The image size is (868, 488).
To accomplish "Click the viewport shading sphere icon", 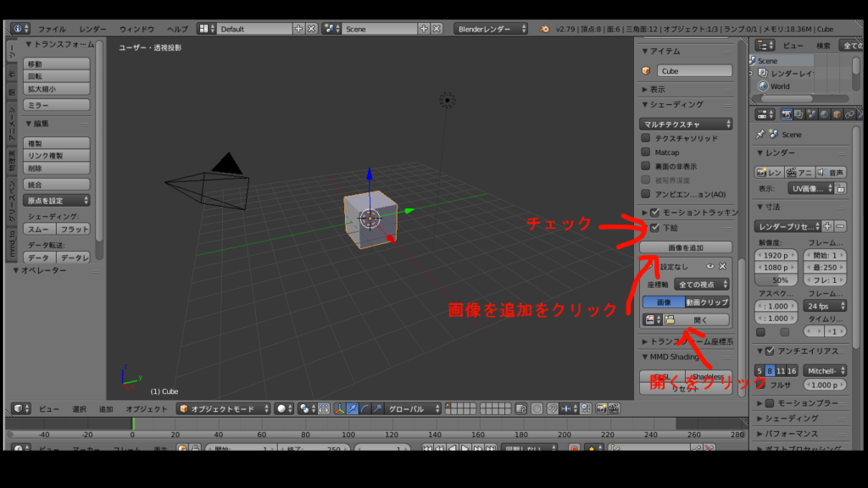I will point(282,408).
